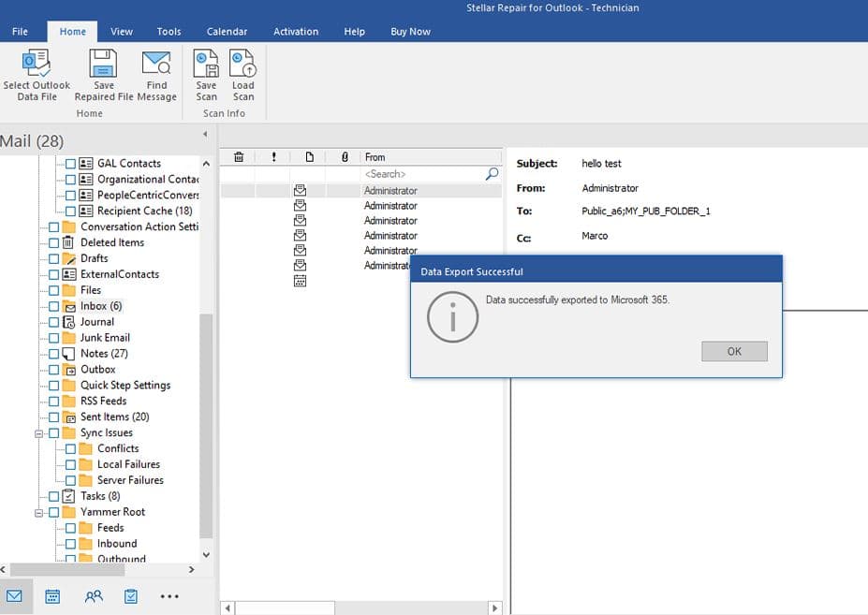Screen dimensions: 868x615
Task: Click the Buy Now tab
Action: (410, 32)
